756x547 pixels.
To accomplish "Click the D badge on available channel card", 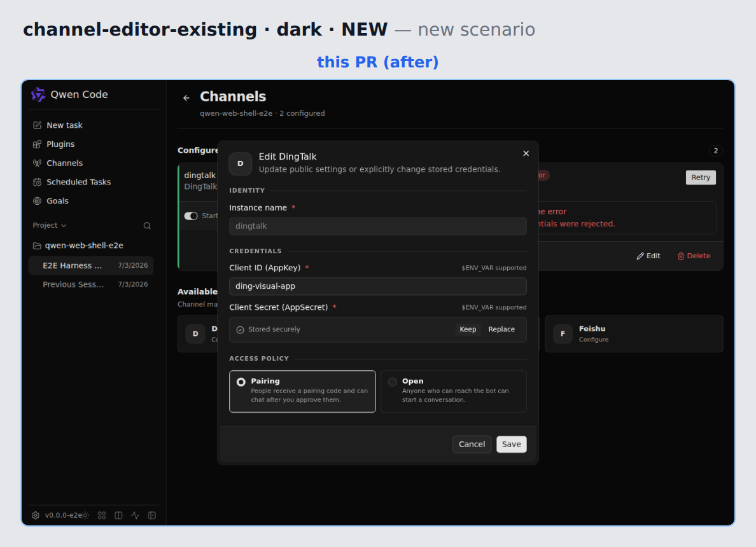I will click(195, 333).
